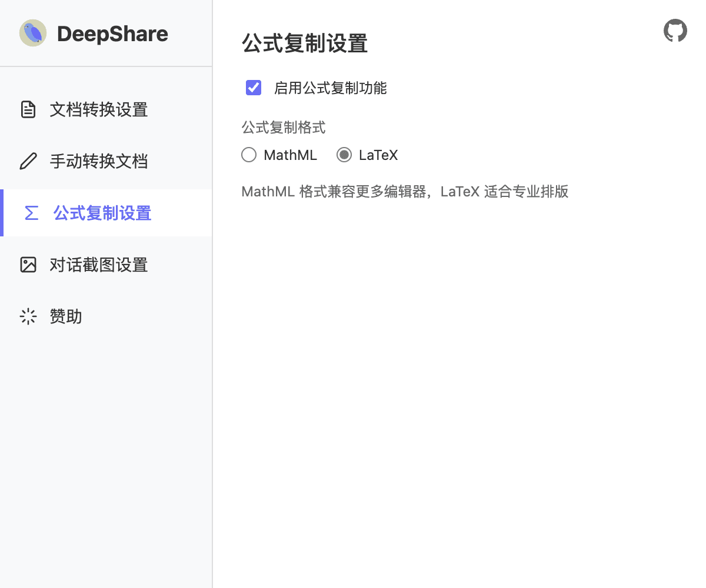Image resolution: width=706 pixels, height=588 pixels.
Task: Select the MathML radio button
Action: (x=248, y=155)
